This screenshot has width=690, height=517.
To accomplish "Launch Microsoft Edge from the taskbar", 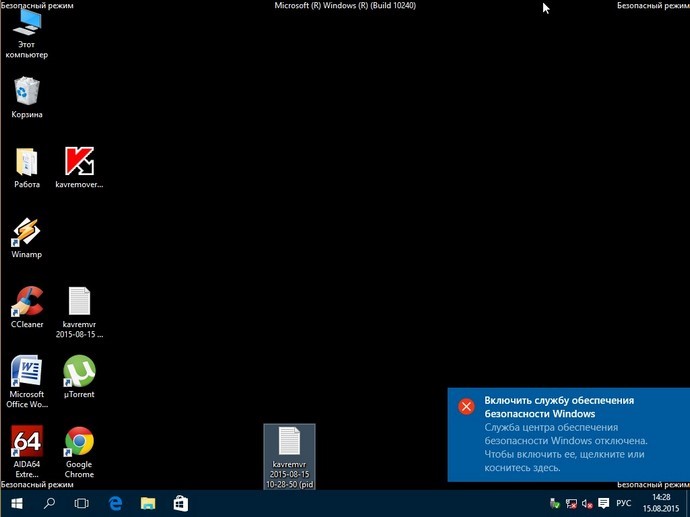I will point(115,503).
